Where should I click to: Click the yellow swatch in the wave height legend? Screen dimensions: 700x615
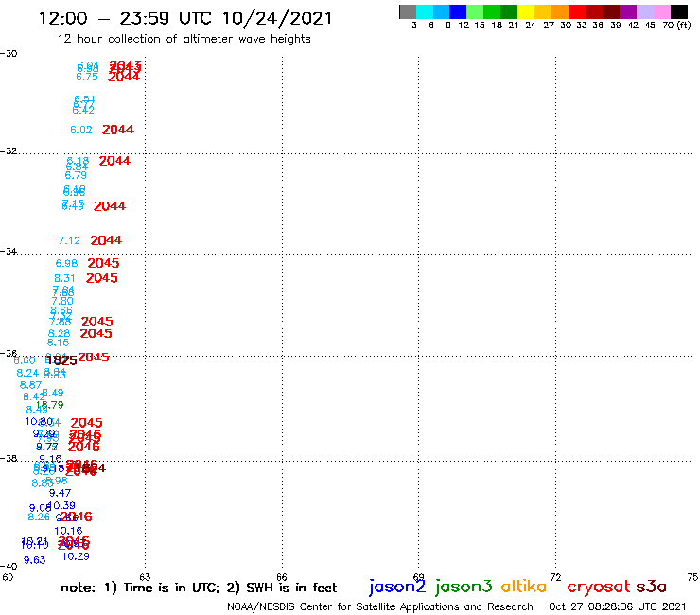[525, 11]
